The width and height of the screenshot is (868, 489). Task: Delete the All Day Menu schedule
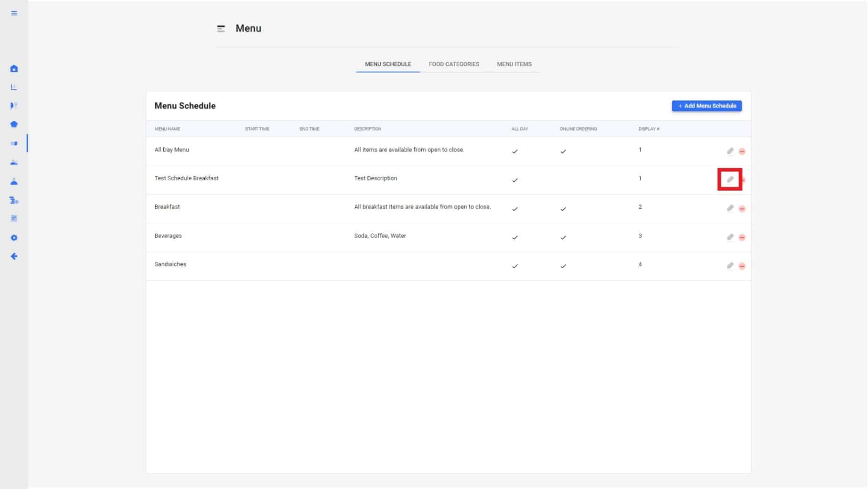pos(742,152)
